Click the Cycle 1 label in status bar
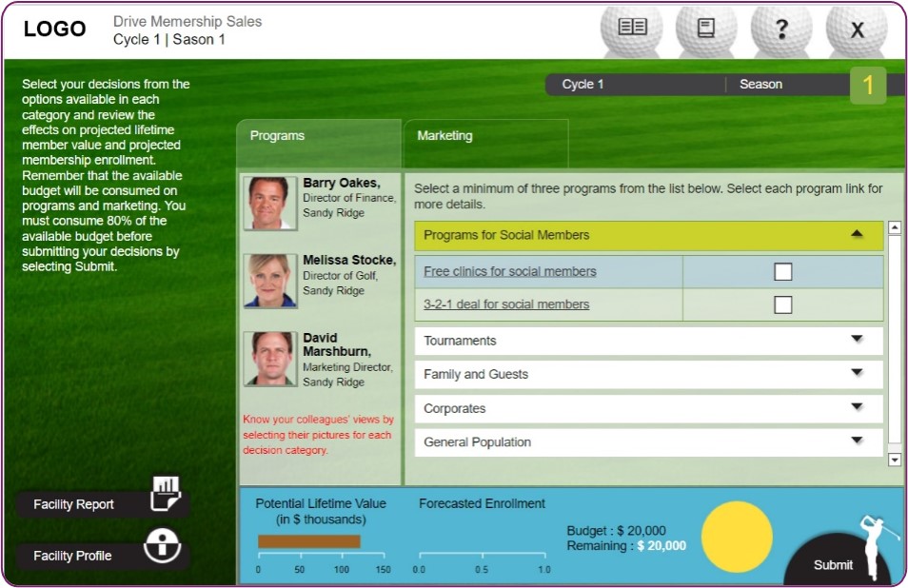Screen dimensions: 908x588 pos(582,85)
